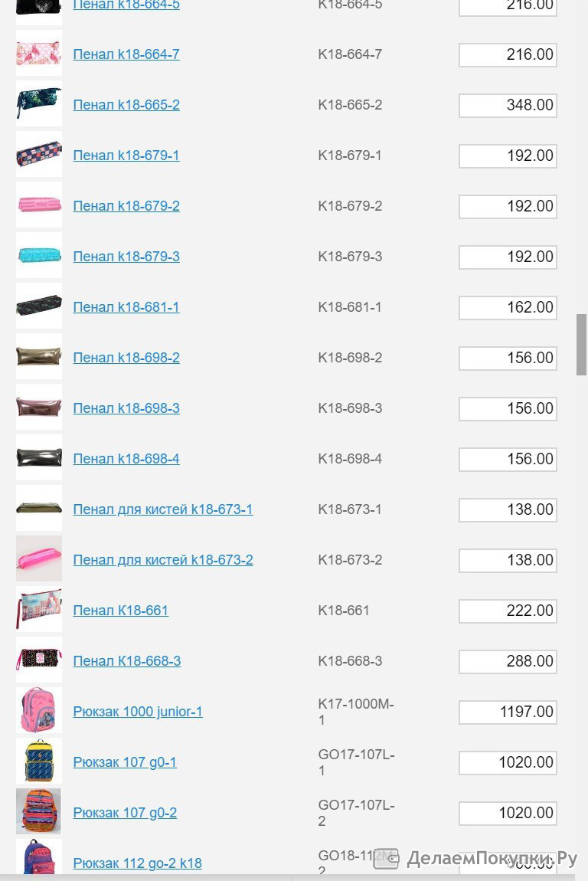
Task: Click the price field showing 162.00
Action: pos(508,308)
